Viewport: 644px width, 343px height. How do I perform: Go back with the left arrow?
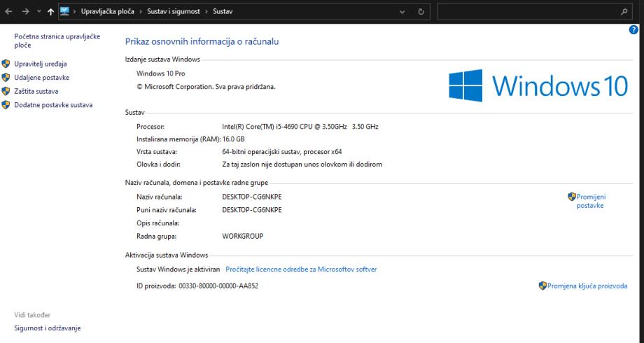coord(8,11)
